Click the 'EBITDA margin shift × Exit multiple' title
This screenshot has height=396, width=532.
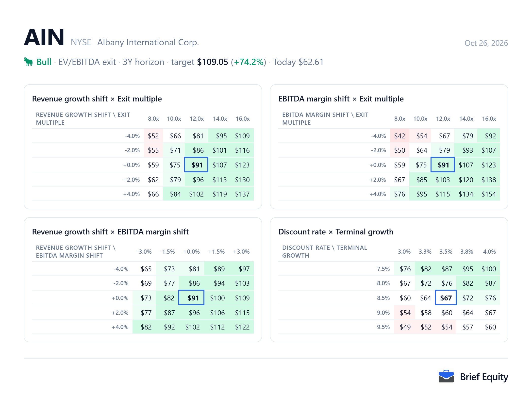click(x=341, y=99)
